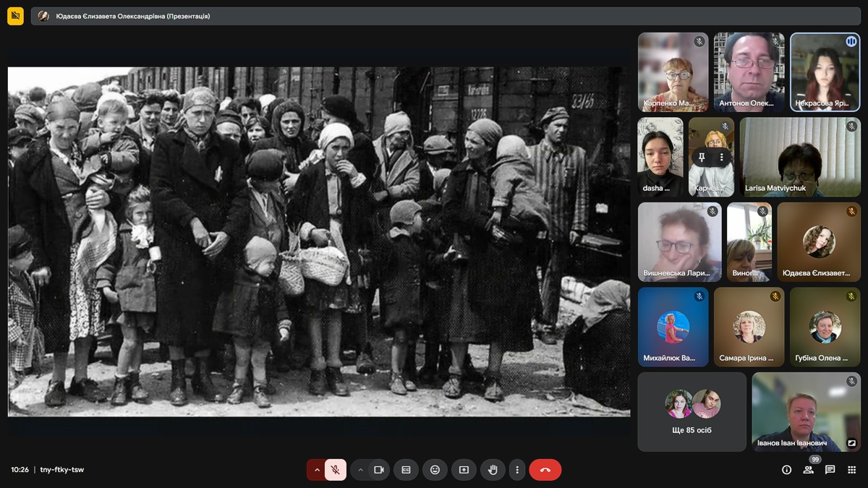
Task: Start presenting your screen
Action: pos(464,470)
